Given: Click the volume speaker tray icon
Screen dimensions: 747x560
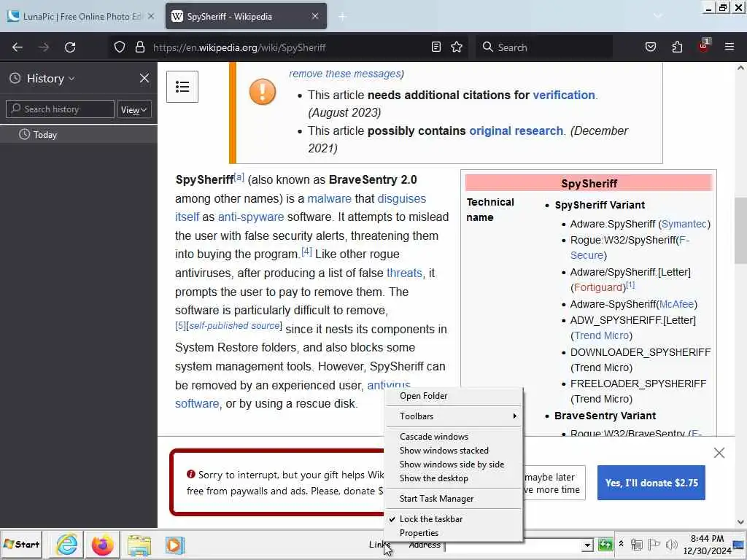Looking at the screenshot, I should coord(672,544).
